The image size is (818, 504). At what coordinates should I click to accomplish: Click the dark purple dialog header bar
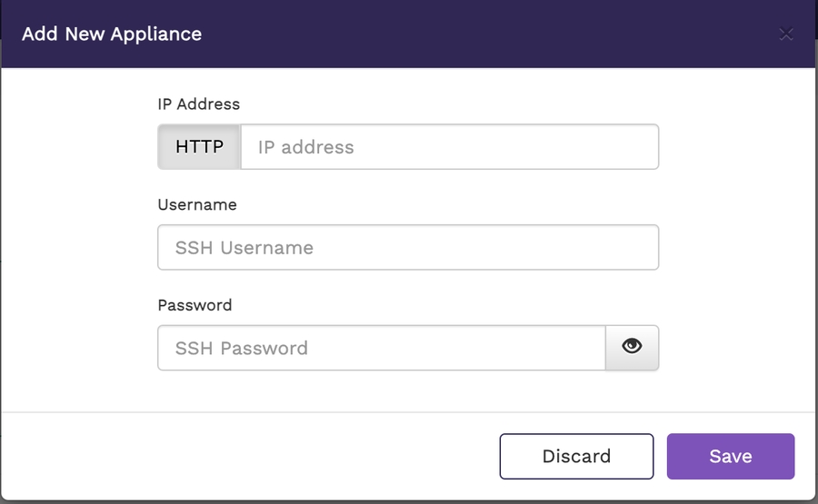click(x=454, y=35)
